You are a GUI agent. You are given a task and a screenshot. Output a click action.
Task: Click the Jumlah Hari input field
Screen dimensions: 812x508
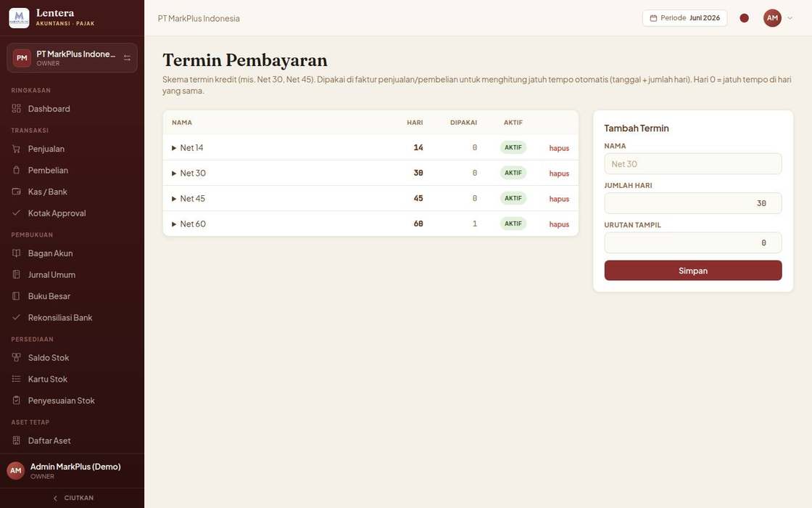point(693,203)
